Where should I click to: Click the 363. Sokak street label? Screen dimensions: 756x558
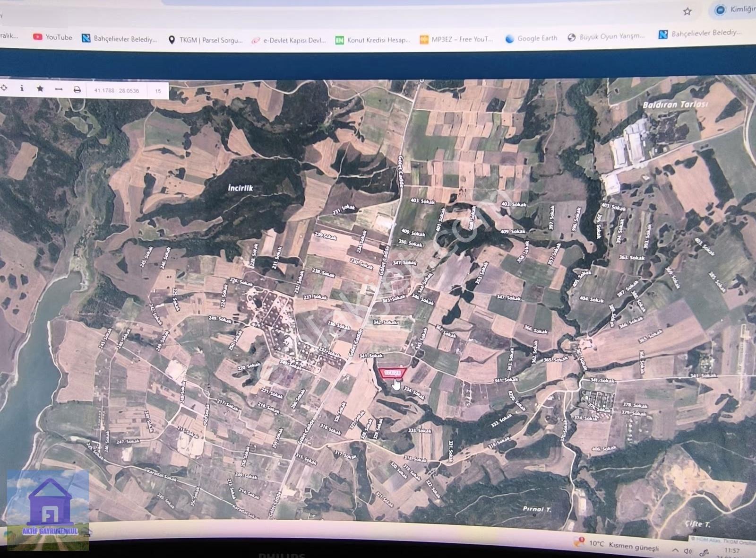pyautogui.click(x=632, y=258)
